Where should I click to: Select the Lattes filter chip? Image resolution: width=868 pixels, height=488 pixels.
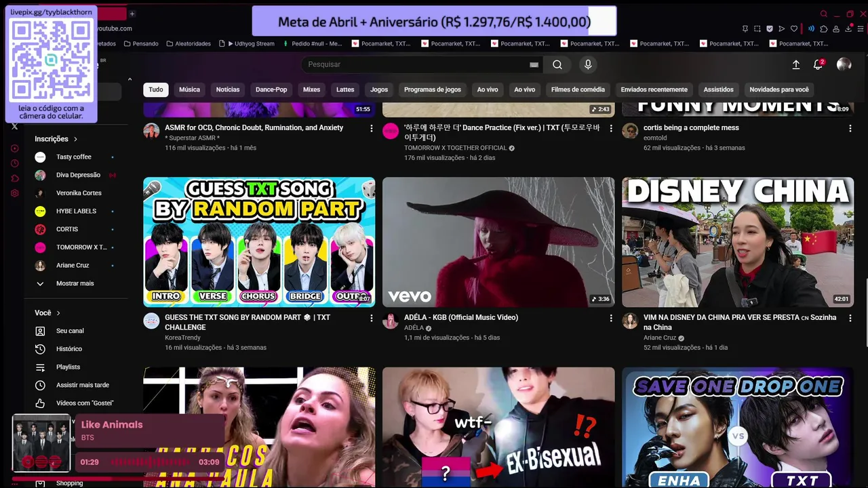point(345,89)
